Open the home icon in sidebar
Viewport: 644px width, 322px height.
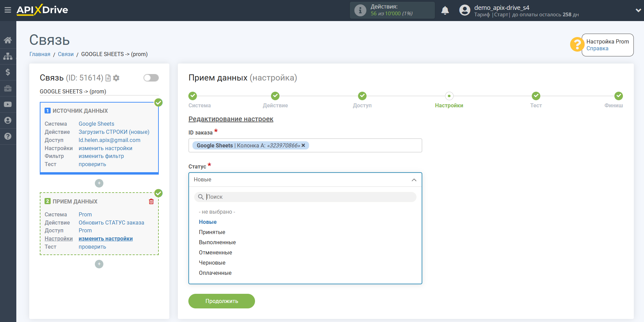[8, 40]
